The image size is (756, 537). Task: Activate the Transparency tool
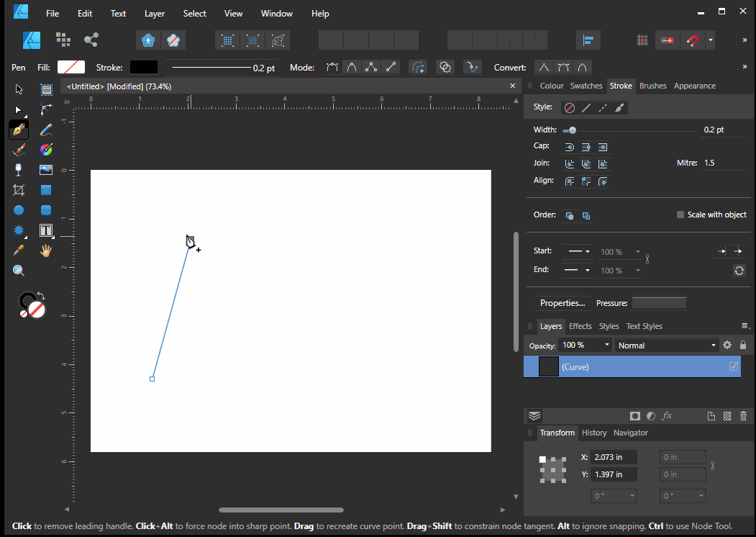(18, 169)
